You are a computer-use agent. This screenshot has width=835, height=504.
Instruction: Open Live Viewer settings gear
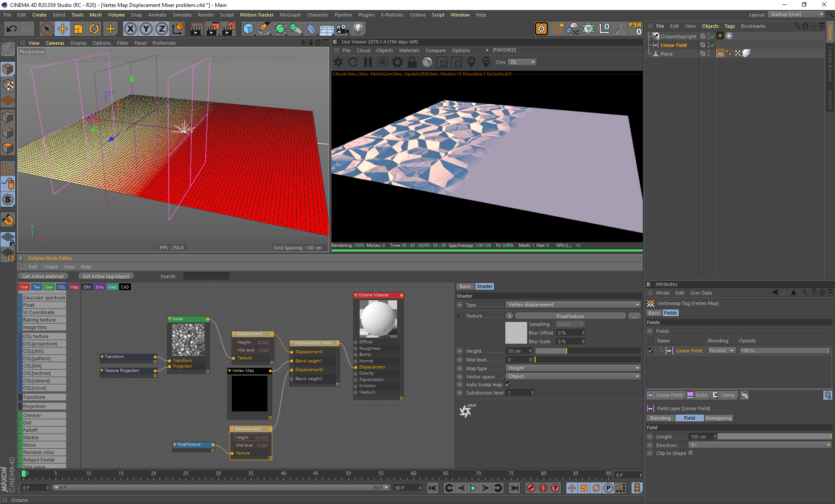click(397, 62)
